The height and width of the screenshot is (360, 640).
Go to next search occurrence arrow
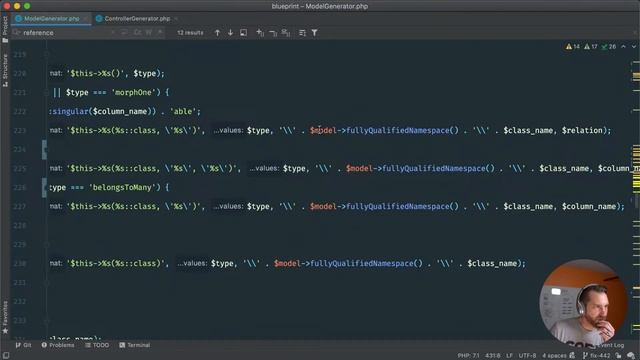click(230, 33)
